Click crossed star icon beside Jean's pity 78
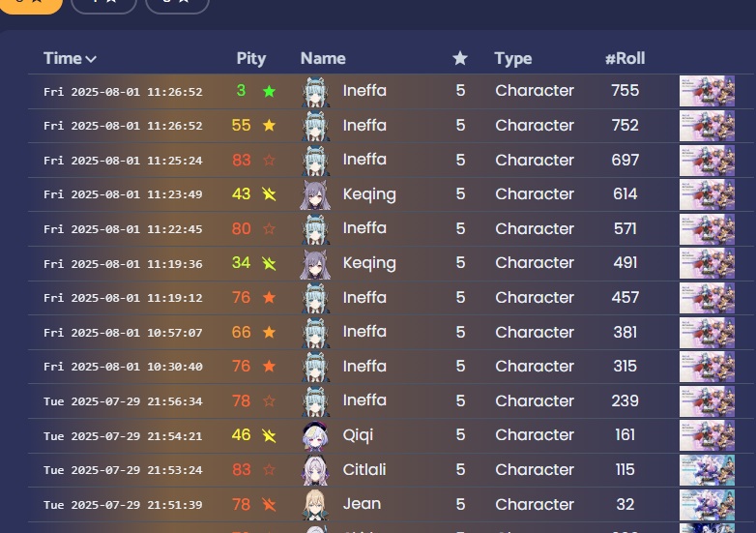 click(x=269, y=505)
